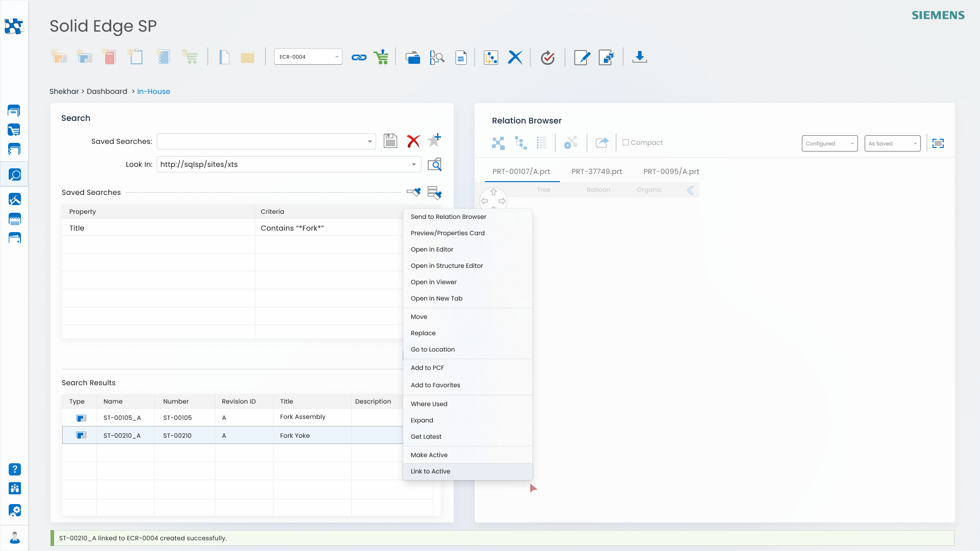Click the green cart upload icon
The width and height of the screenshot is (980, 551).
(x=381, y=57)
